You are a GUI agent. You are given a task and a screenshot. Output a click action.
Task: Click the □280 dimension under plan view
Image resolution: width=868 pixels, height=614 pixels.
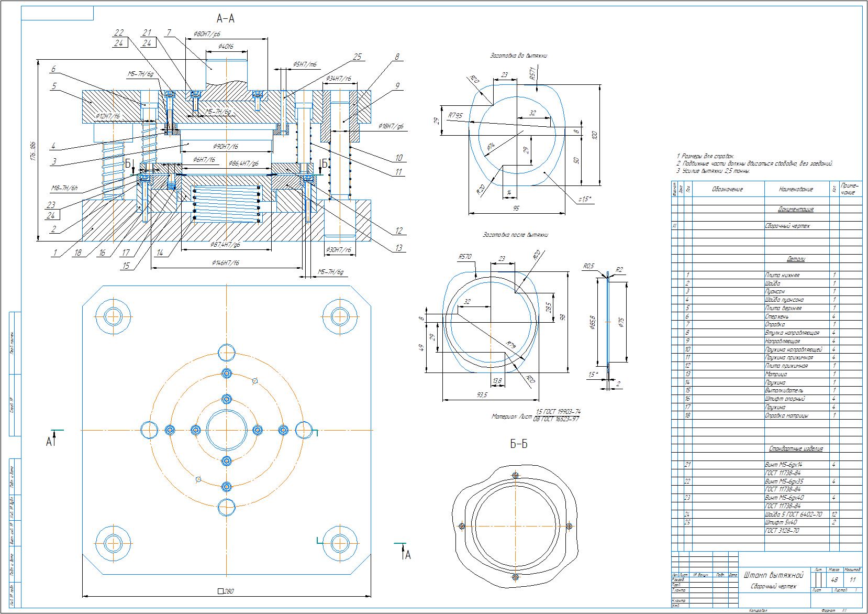(226, 591)
